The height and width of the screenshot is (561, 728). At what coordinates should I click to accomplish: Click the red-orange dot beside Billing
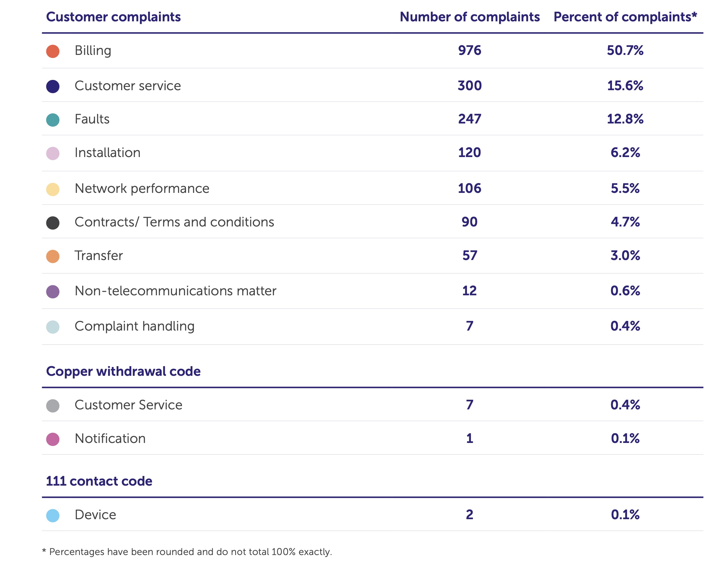click(x=53, y=51)
